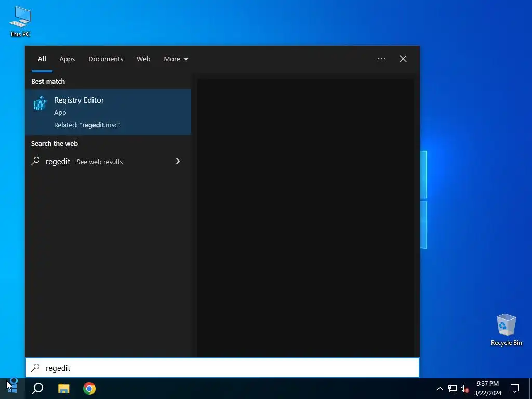Open the Windows Start button
Image resolution: width=532 pixels, height=399 pixels.
pyautogui.click(x=12, y=389)
